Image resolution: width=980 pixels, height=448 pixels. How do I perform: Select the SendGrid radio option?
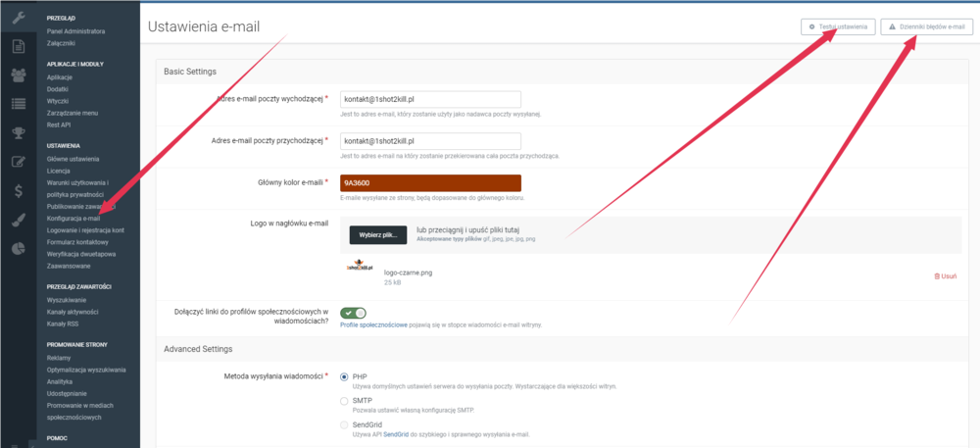[x=344, y=424]
